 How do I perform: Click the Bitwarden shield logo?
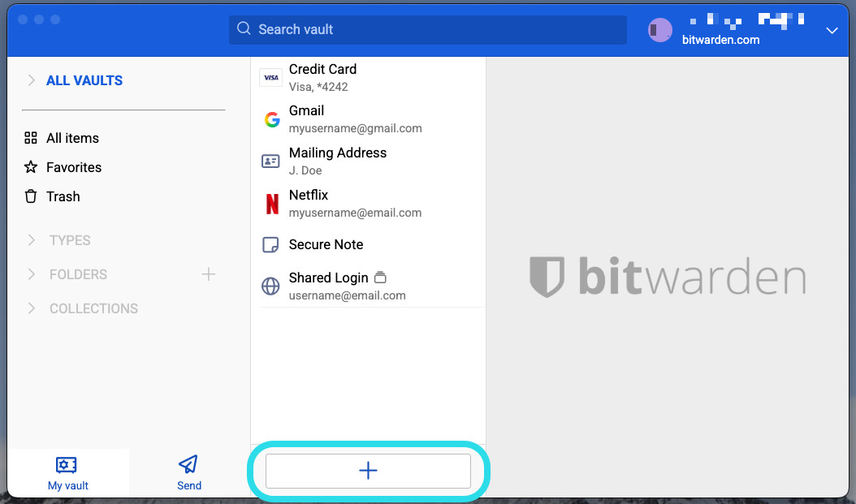(547, 278)
